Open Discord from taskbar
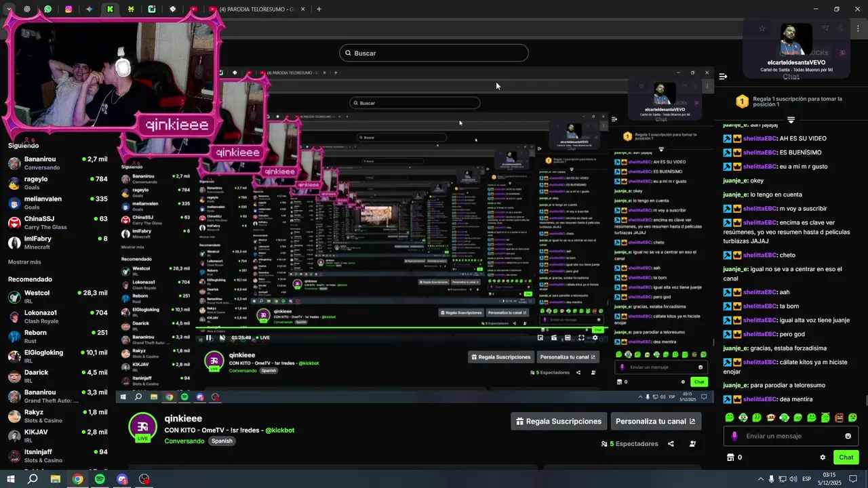Screen dimensions: 868x488 pos(122,479)
